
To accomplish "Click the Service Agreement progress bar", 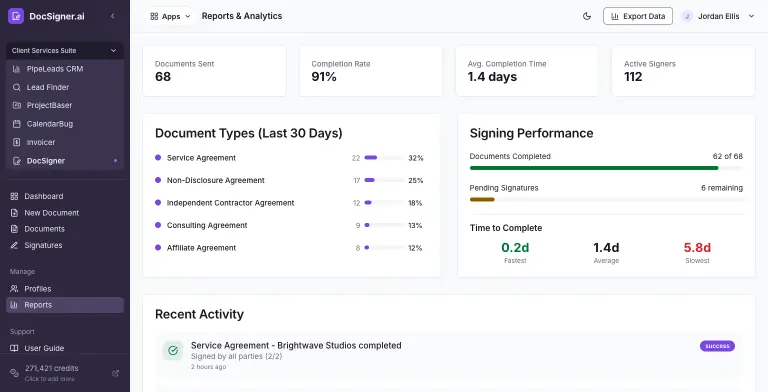I will pos(384,158).
